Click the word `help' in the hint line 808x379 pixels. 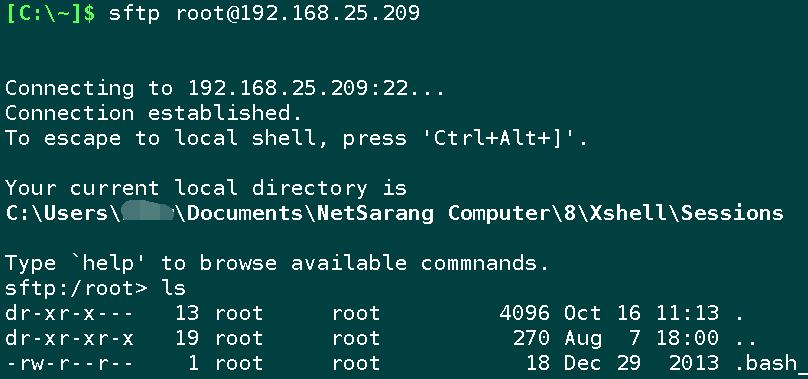click(108, 263)
